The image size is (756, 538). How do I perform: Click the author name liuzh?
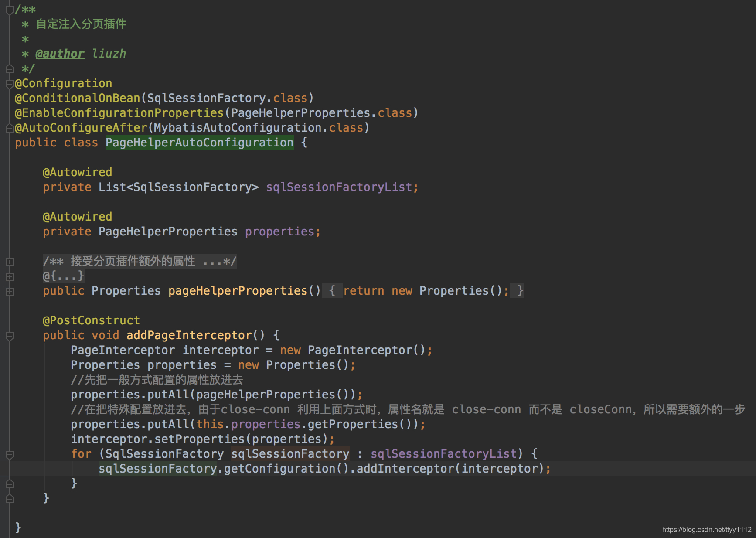point(109,54)
